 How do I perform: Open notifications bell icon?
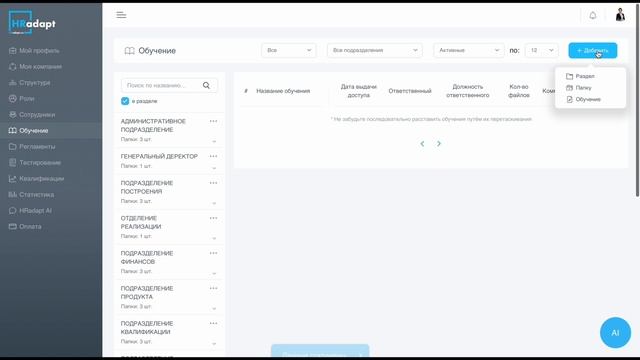click(x=593, y=16)
